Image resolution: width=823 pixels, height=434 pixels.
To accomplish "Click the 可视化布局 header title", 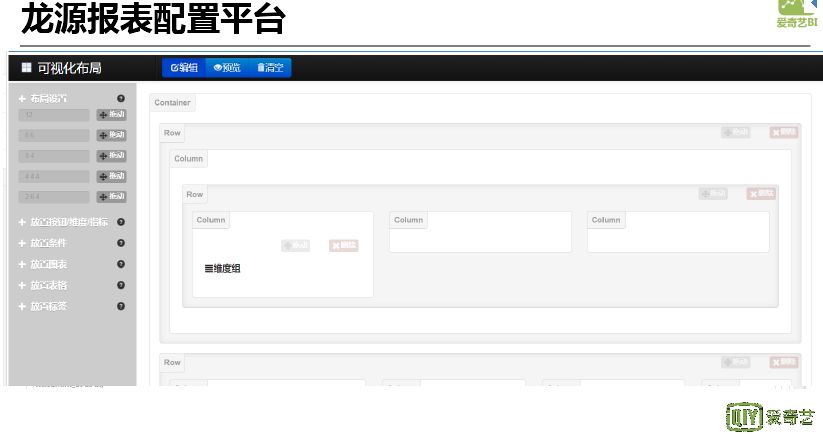I will click(69, 68).
